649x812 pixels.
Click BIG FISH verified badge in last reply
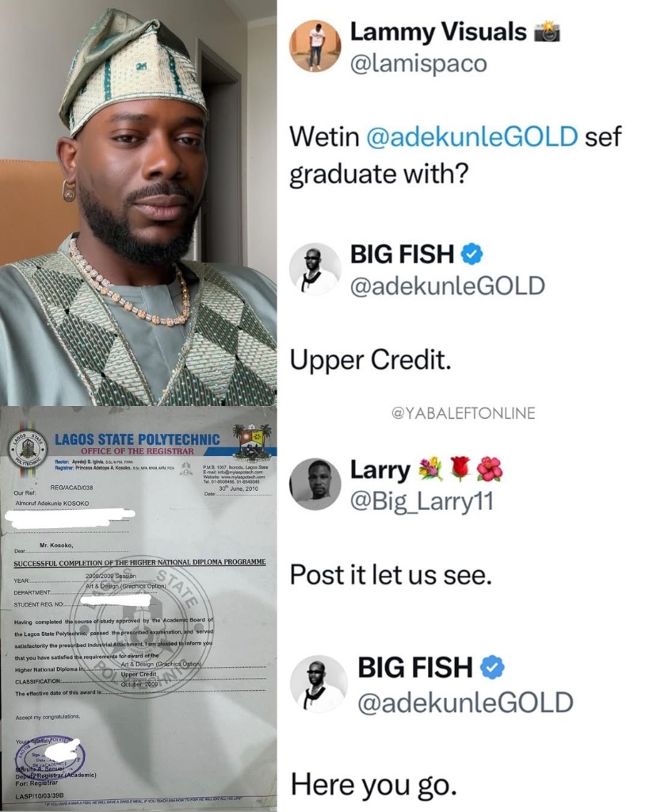click(492, 667)
